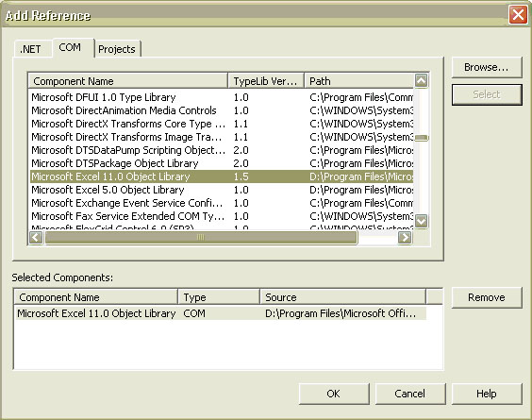Click the vertical scrollbar thumb of component list

point(422,138)
